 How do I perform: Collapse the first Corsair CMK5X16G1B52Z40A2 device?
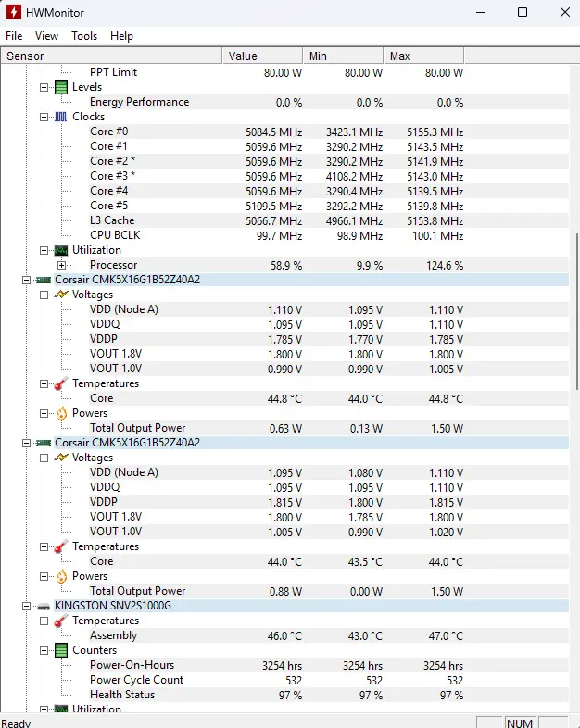pos(27,280)
